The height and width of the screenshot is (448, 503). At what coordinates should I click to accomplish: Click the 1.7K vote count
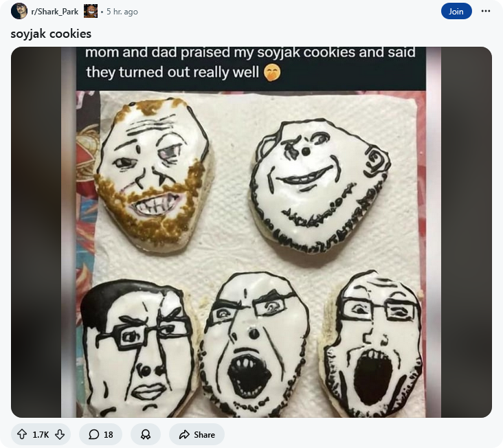pyautogui.click(x=41, y=434)
